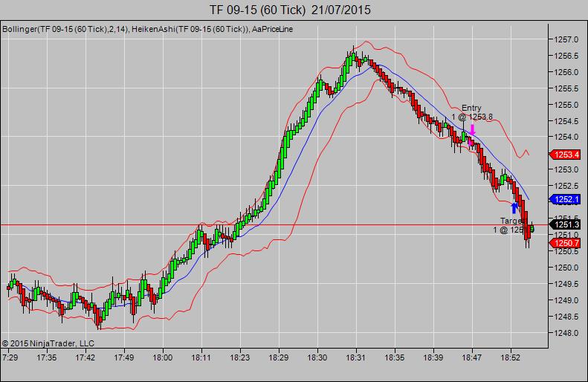Select the red 1250.7 price marker

[565, 243]
